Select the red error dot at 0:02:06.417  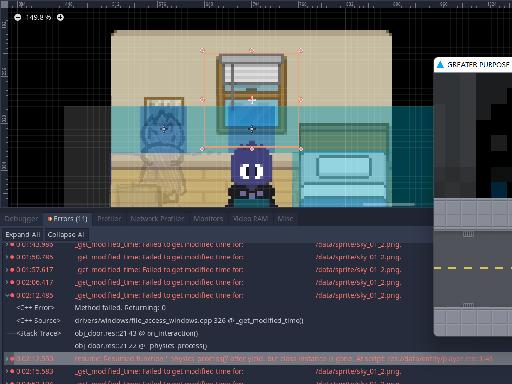click(12, 282)
